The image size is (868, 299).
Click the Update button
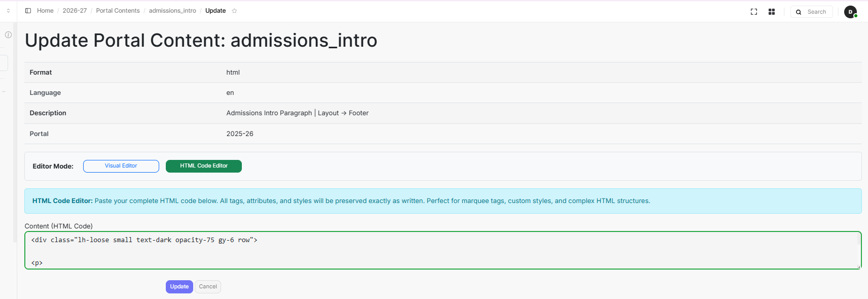[x=179, y=287]
